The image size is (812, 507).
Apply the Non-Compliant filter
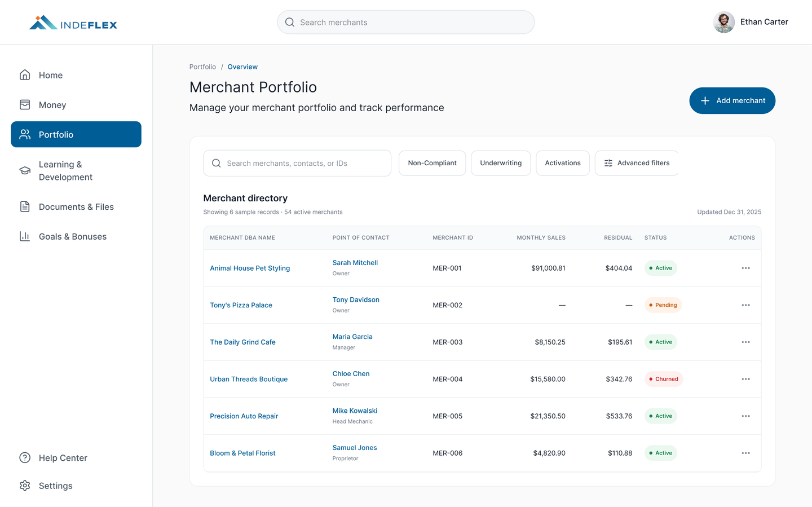coord(432,163)
